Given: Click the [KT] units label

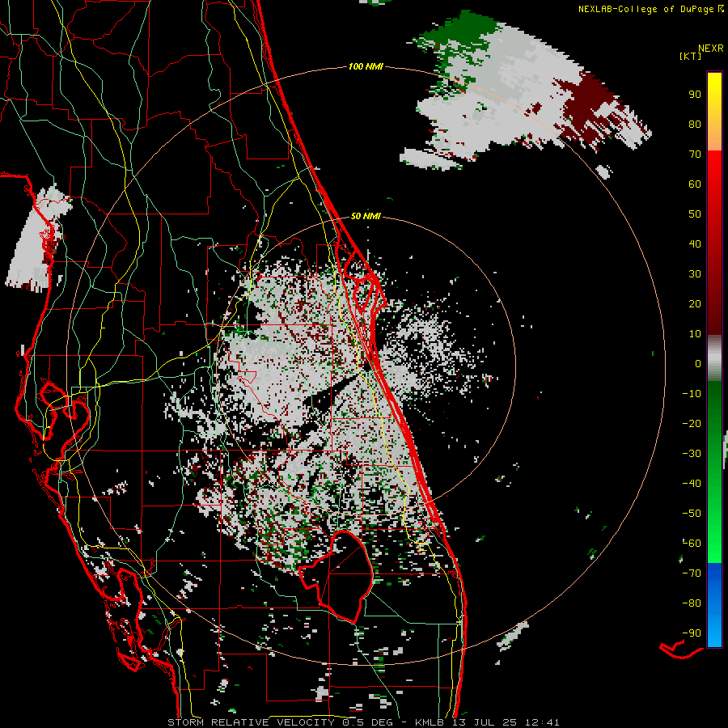Looking at the screenshot, I should (x=690, y=56).
